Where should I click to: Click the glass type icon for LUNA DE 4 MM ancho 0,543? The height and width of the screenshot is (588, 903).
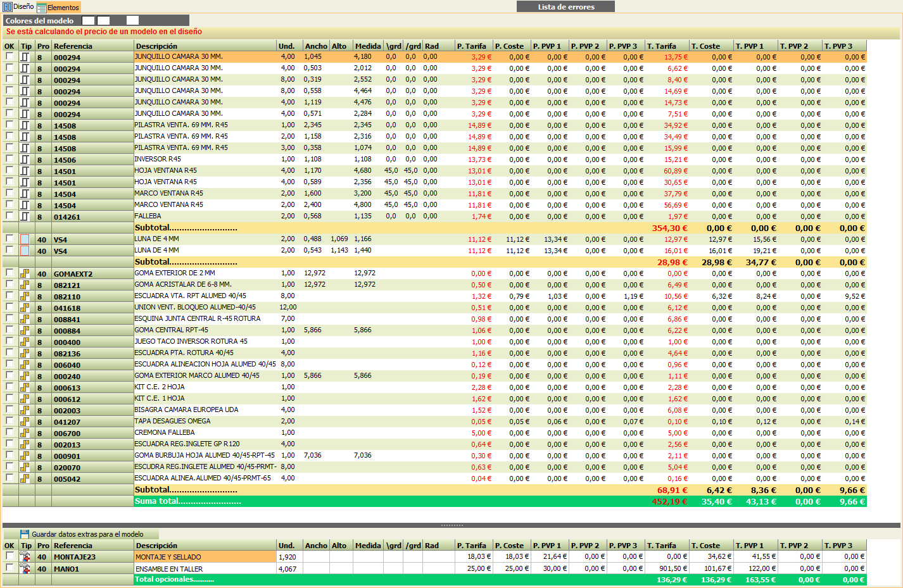point(25,251)
